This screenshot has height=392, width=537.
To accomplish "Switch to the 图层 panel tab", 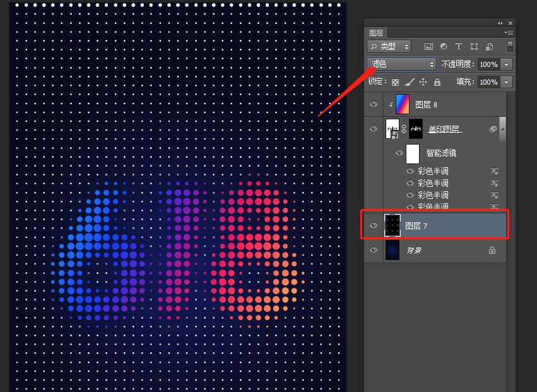I will coord(376,33).
